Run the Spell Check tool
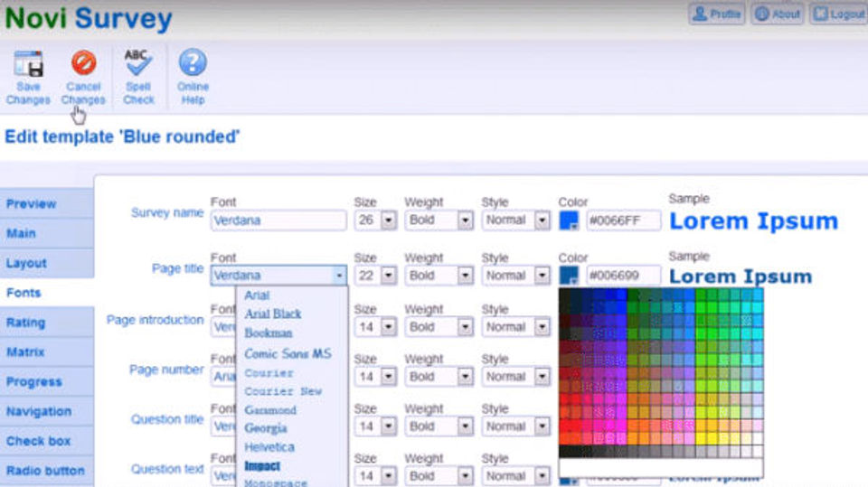Viewport: 868px width, 487px height. [138, 78]
